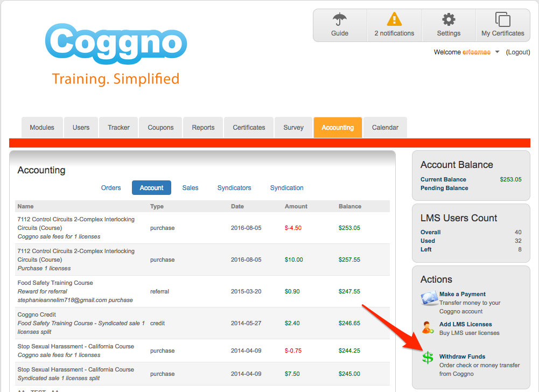Click the LMS Users Count panel title

point(459,218)
